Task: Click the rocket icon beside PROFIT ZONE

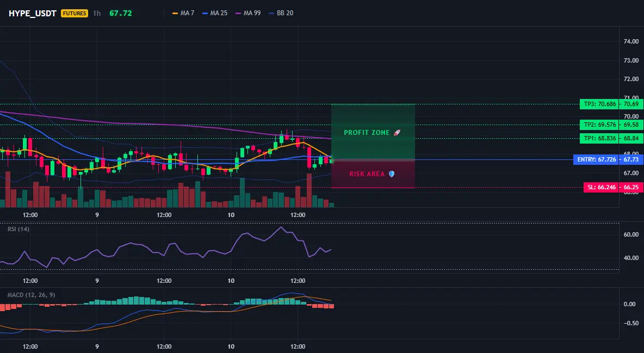Action: (397, 133)
